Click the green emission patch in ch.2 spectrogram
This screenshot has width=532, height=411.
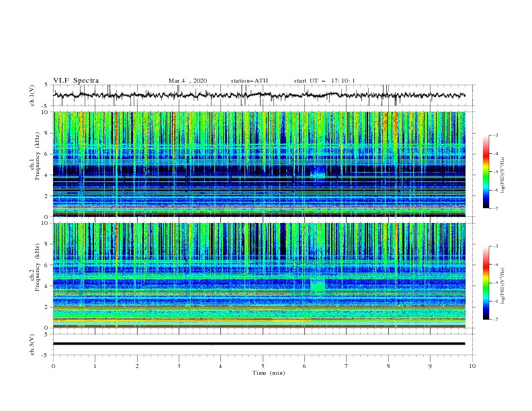click(x=318, y=285)
